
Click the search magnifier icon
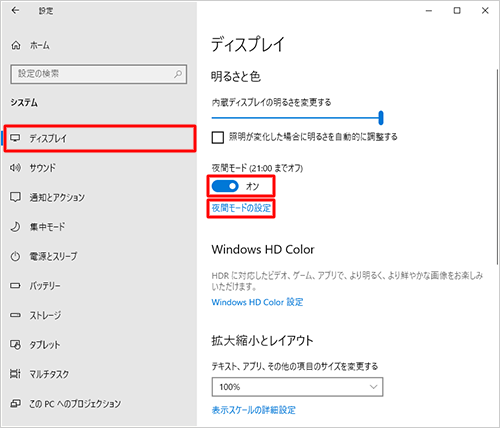click(x=178, y=74)
